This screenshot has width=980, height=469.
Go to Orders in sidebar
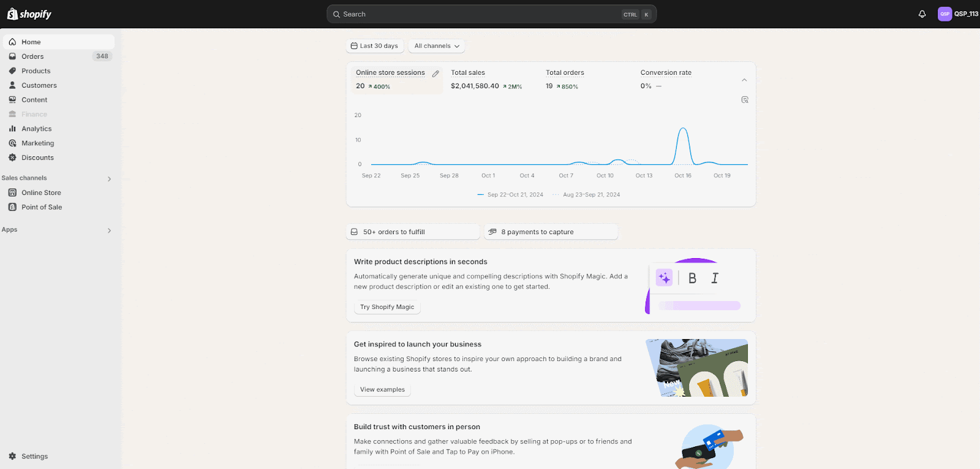(x=32, y=56)
